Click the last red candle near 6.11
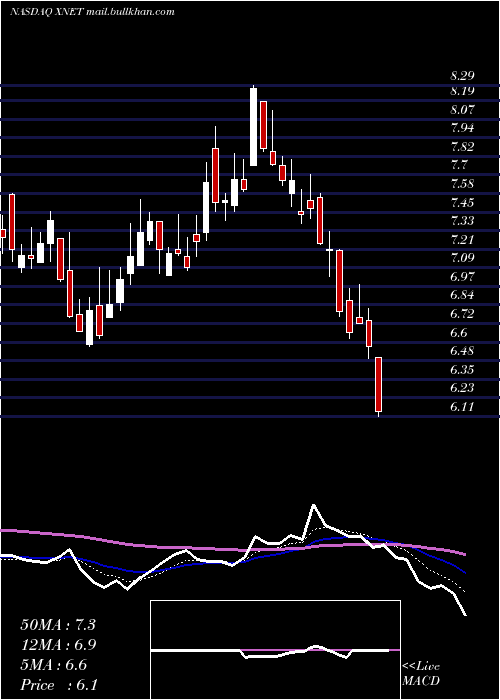This screenshot has height=700, width=500. pyautogui.click(x=379, y=384)
